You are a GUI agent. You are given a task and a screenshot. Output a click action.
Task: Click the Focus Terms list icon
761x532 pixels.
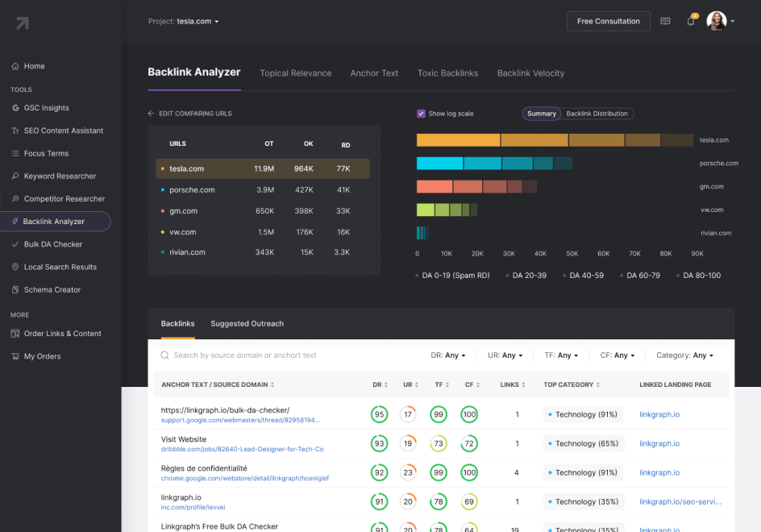click(15, 153)
